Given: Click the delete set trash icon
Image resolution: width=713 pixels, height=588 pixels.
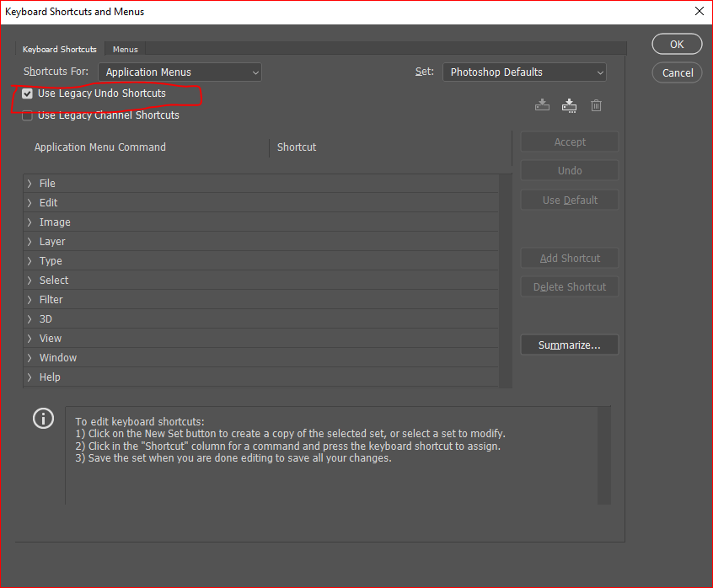Looking at the screenshot, I should coord(596,105).
